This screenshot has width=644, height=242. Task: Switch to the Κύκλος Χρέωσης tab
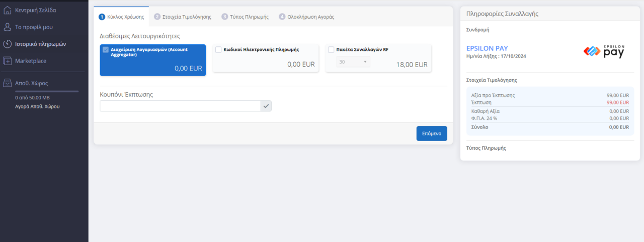pyautogui.click(x=121, y=17)
